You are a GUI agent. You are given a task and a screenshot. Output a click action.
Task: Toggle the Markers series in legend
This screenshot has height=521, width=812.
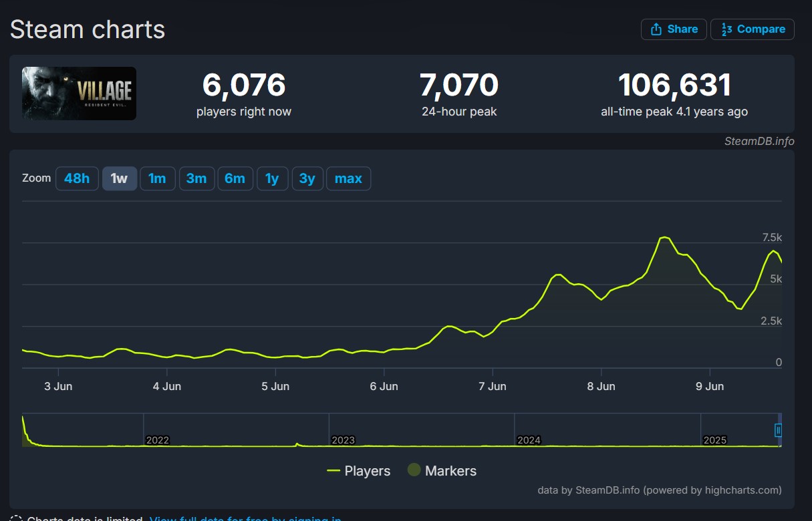(442, 471)
